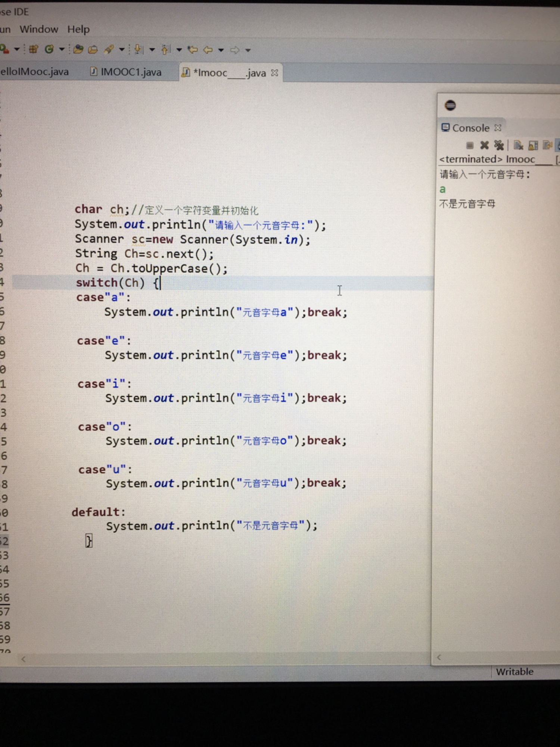
Task: Click the case"u": line in editor
Action: click(x=105, y=469)
